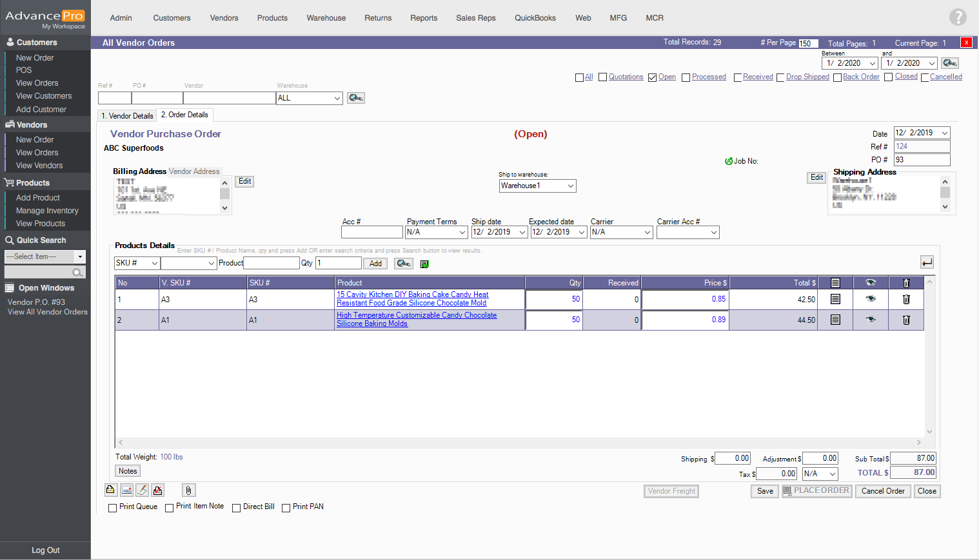Click the printer icon below Notes
This screenshot has height=560, width=979.
point(110,490)
